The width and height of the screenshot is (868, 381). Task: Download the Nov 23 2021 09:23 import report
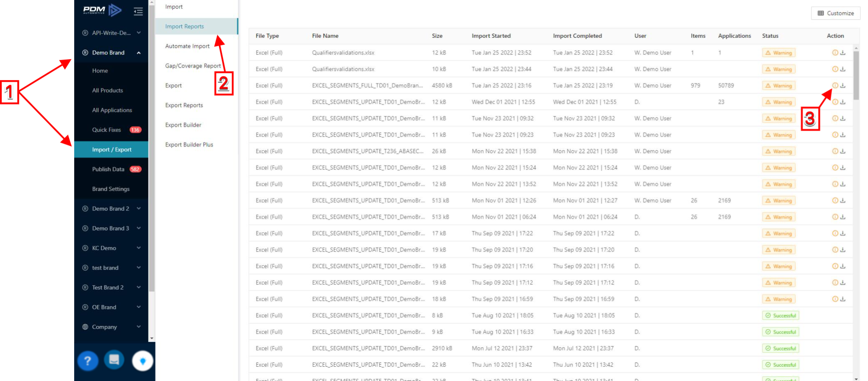843,135
